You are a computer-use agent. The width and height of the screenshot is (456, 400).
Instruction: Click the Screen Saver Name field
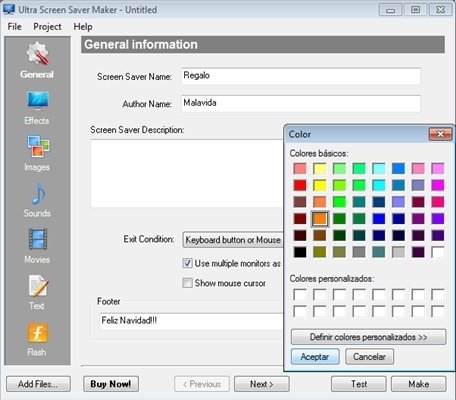click(301, 76)
